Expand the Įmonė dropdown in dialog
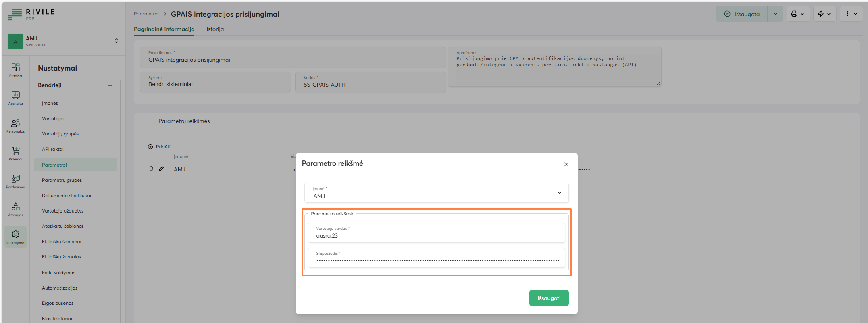This screenshot has height=323, width=868. tap(559, 193)
